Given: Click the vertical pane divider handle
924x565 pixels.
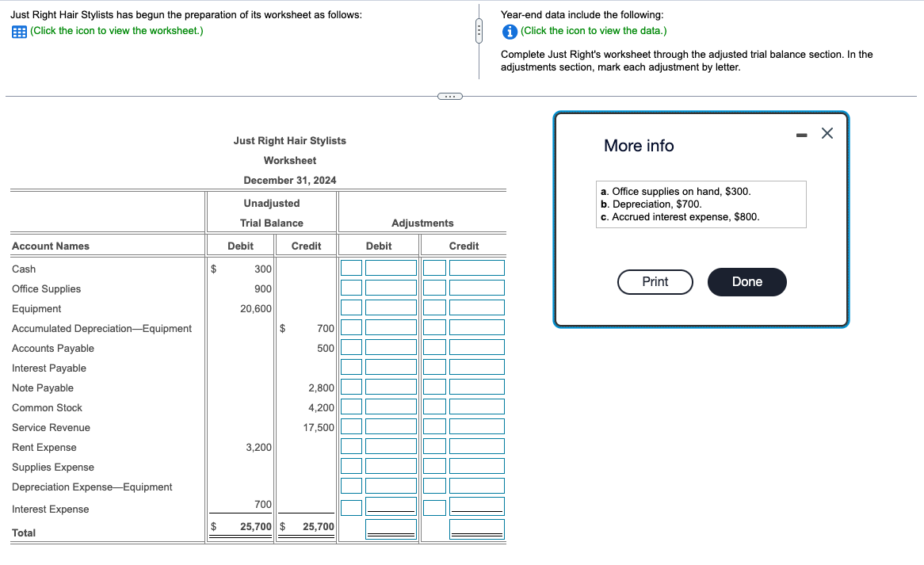Looking at the screenshot, I should tap(479, 31).
